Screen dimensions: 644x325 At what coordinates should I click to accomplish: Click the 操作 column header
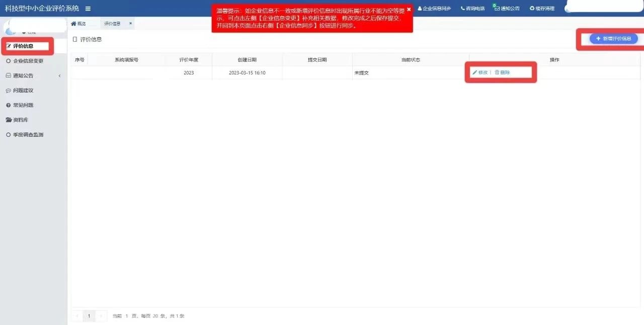click(554, 60)
